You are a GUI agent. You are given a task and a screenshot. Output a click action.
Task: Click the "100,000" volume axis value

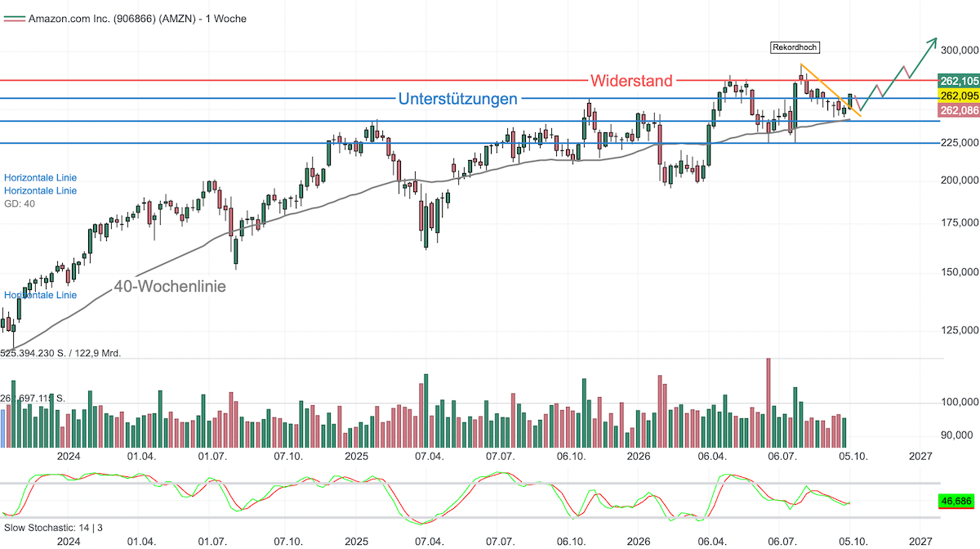[960, 402]
